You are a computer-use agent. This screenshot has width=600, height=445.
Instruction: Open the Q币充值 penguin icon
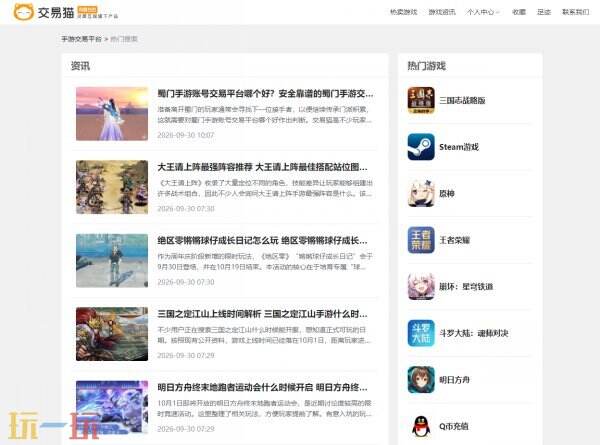point(421,426)
